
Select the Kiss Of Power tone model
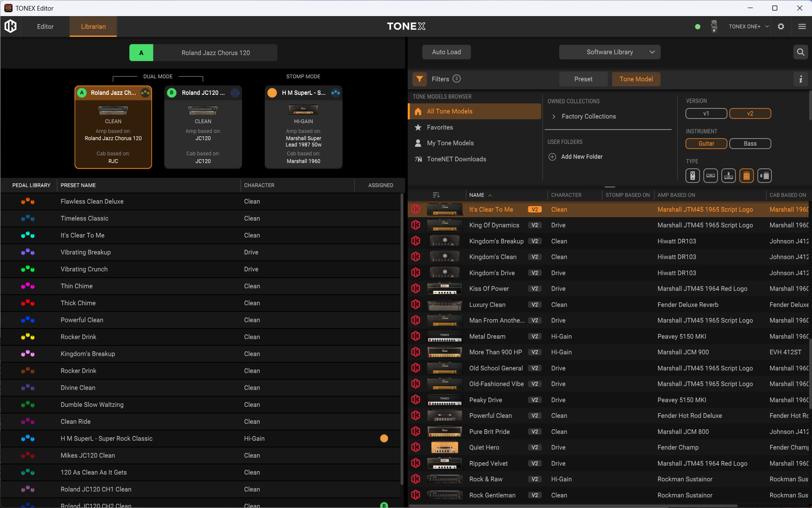(x=608, y=289)
